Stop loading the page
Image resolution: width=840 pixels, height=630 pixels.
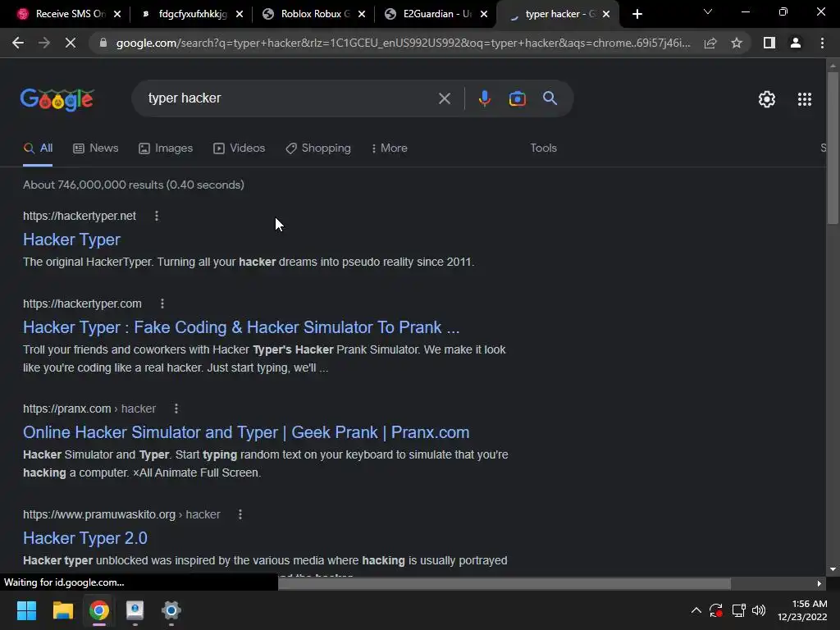pos(71,43)
